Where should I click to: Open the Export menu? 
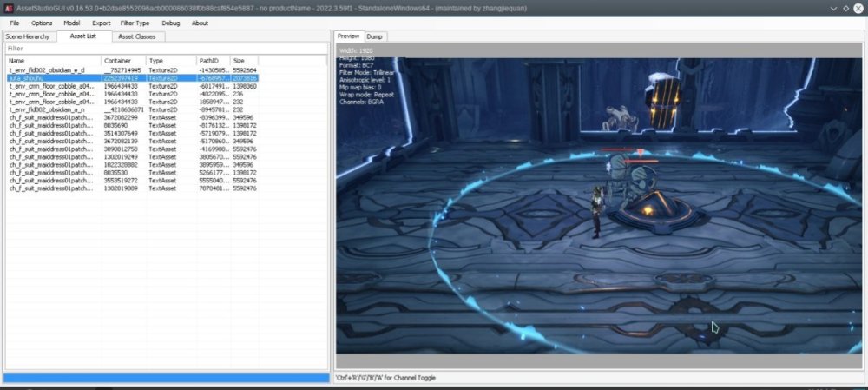(x=102, y=23)
